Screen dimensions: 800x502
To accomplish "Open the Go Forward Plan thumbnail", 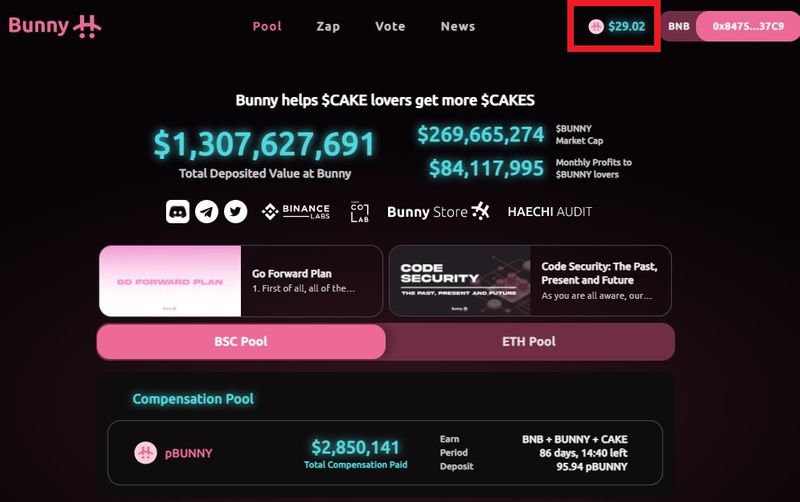I will click(x=171, y=281).
